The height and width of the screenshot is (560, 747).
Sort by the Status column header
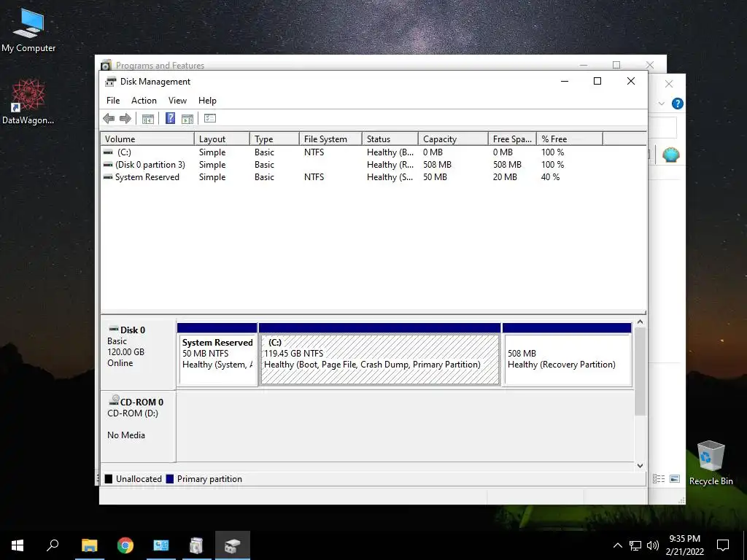pos(390,139)
